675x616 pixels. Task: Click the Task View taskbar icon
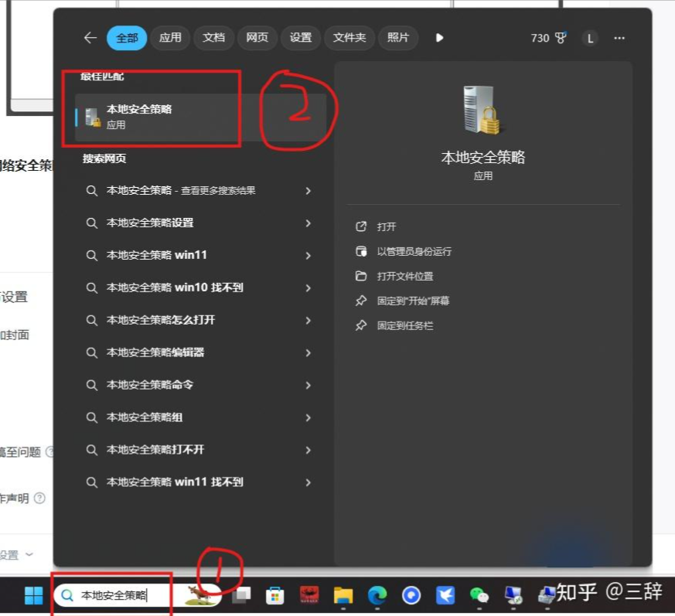(242, 595)
